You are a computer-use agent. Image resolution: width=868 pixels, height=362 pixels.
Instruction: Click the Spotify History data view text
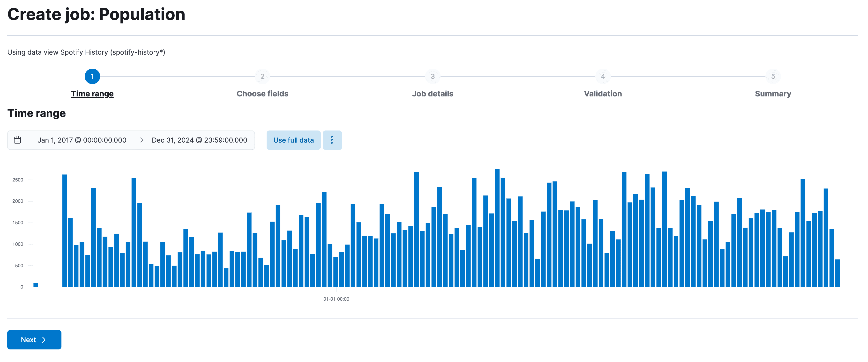coord(86,52)
